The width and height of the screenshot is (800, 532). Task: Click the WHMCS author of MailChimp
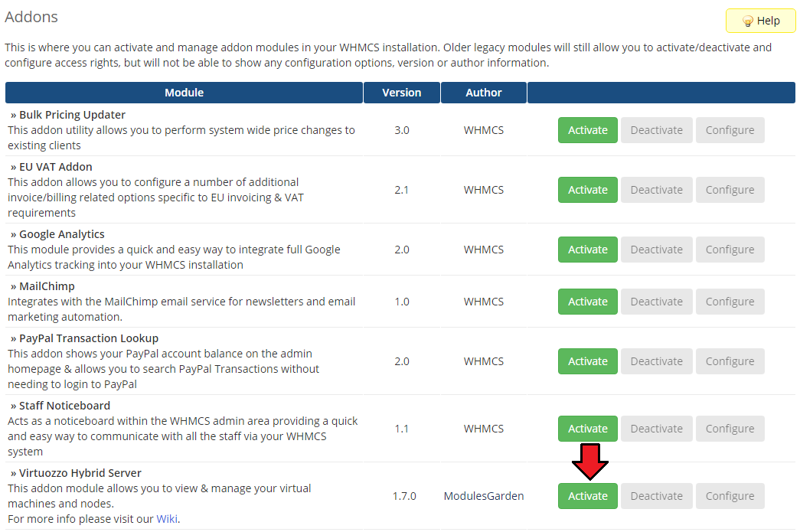click(x=484, y=302)
